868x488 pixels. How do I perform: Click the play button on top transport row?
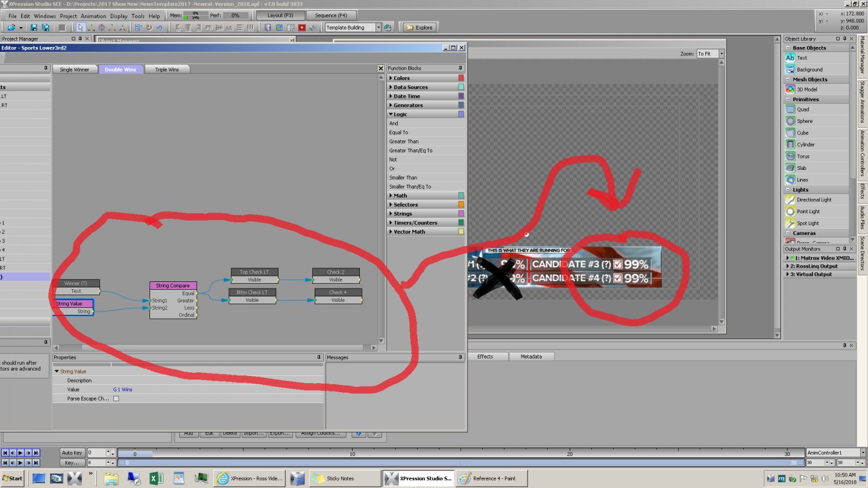[20, 452]
